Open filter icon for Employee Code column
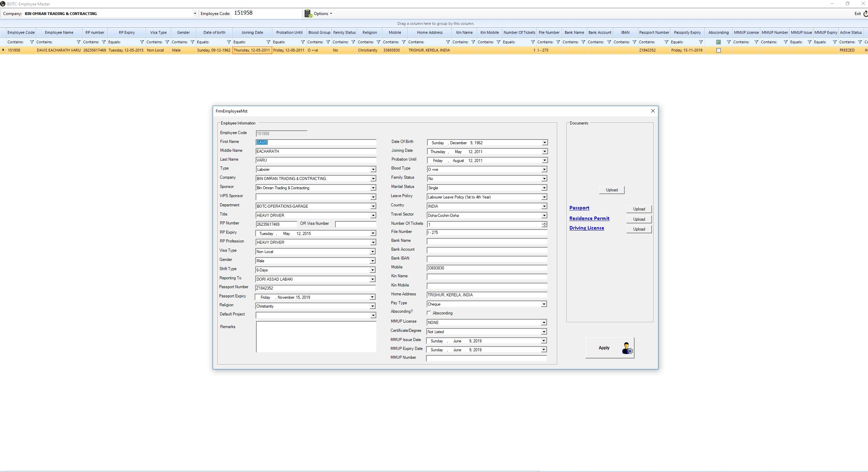 [x=32, y=42]
